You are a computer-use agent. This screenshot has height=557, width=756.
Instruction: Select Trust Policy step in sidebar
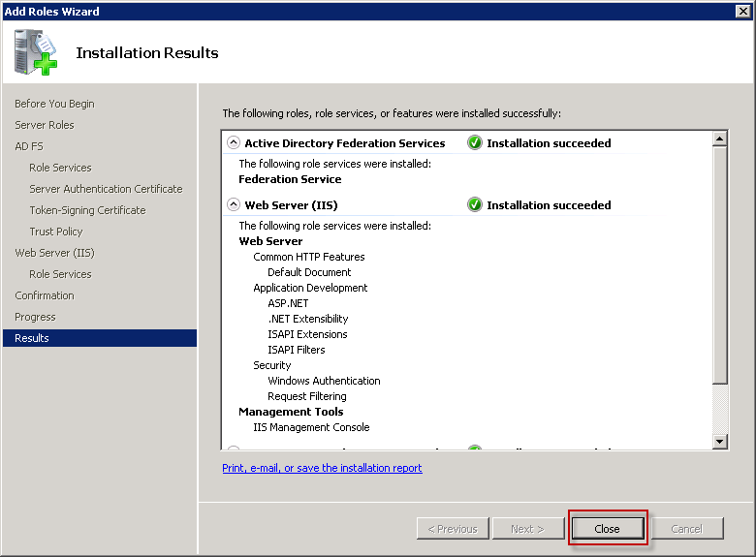point(56,232)
